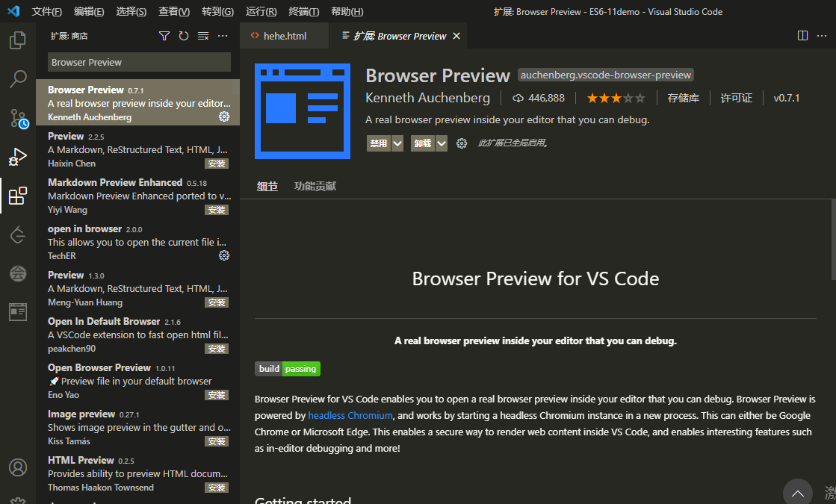Screen dimensions: 836x504
Task: Install the Preview 2.2.5 extension
Action: (x=216, y=163)
